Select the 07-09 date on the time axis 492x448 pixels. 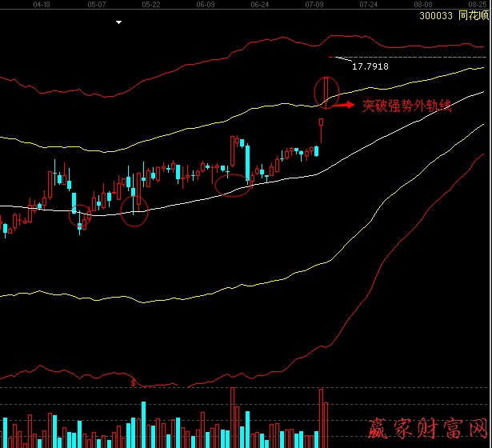(314, 4)
